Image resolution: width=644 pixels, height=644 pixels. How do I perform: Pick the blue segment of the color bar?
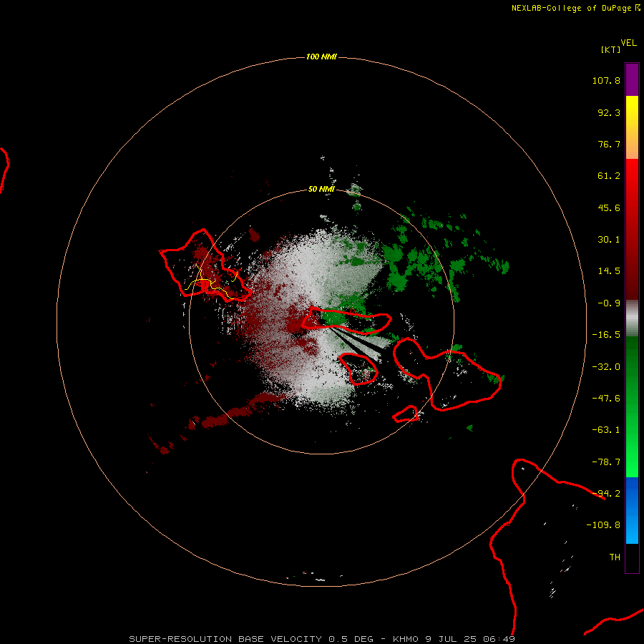pyautogui.click(x=632, y=510)
